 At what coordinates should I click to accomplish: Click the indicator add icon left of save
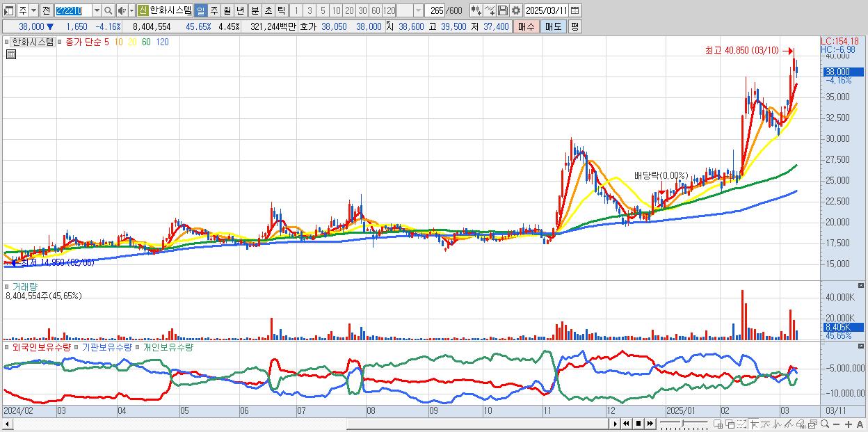tap(490, 10)
